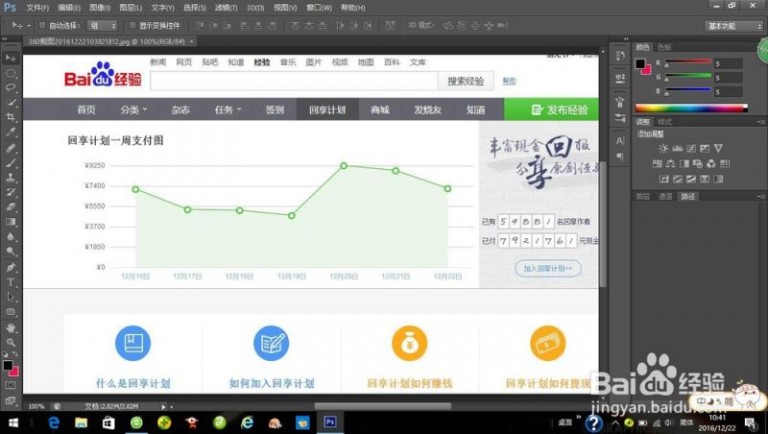Add a Brightness/Contrast adjustment
This screenshot has height=434, width=768.
pos(664,148)
